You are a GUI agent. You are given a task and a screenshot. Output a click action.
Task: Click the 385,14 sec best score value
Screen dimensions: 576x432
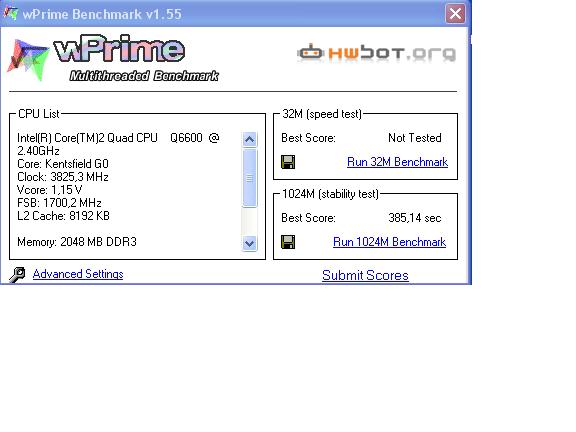coord(415,218)
